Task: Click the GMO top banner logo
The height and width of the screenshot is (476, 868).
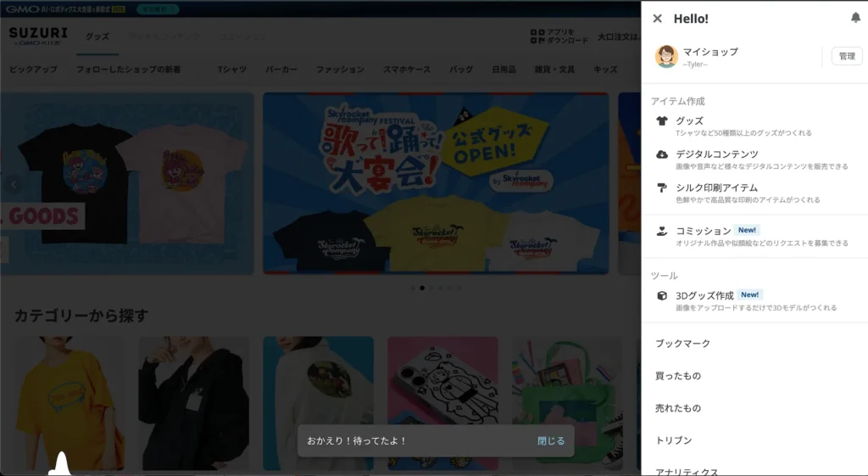Action: [65, 8]
